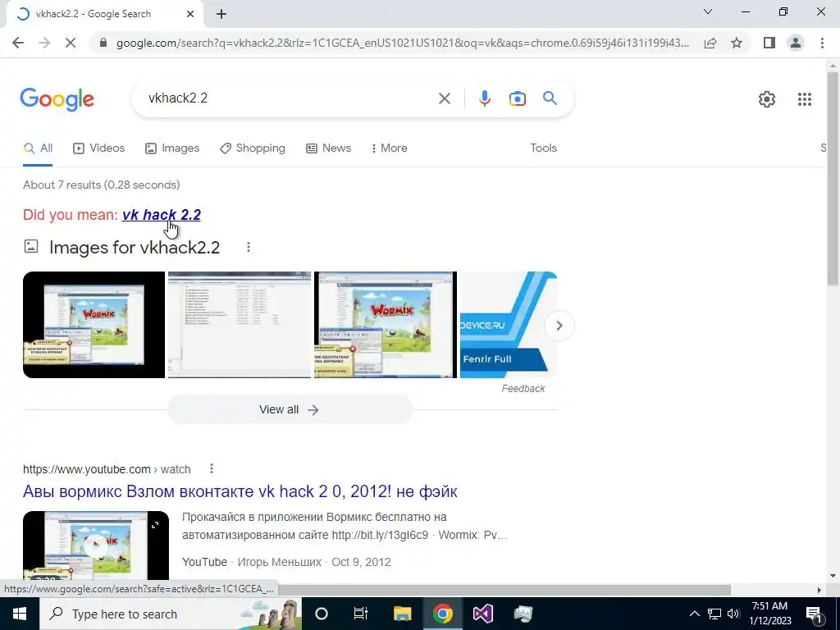The width and height of the screenshot is (840, 630).
Task: Open the Chrome three-dot menu
Action: click(x=822, y=43)
